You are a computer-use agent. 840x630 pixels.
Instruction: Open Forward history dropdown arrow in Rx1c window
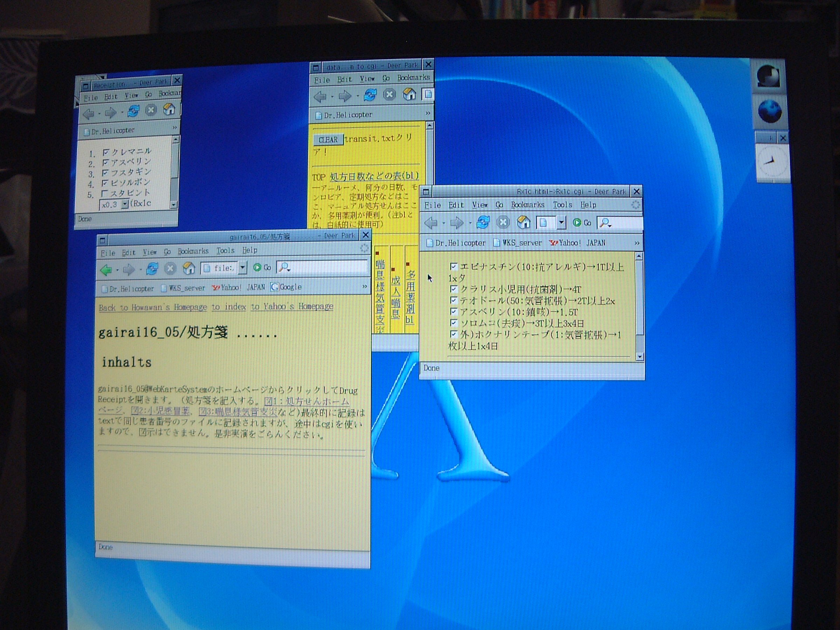(x=470, y=223)
